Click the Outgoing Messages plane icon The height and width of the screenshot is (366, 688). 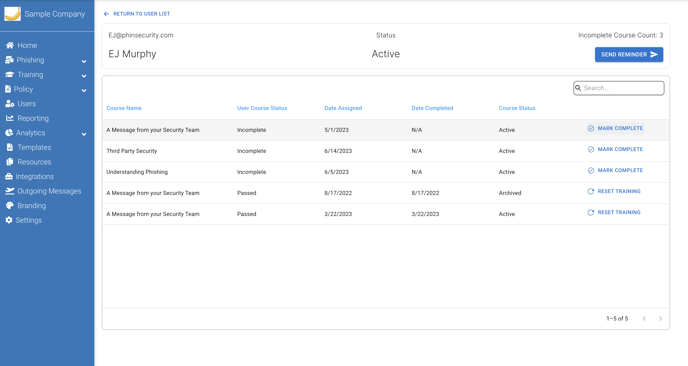[10, 191]
